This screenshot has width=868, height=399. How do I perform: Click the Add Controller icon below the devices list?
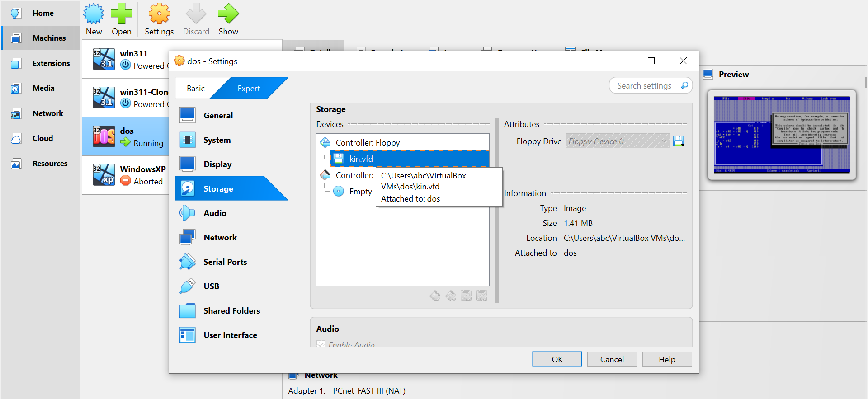pos(435,296)
